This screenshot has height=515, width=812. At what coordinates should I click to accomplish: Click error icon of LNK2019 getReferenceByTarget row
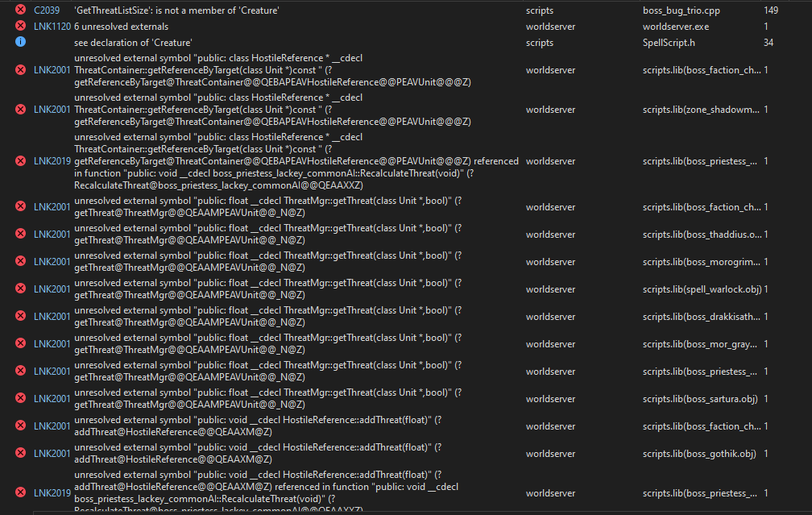[21, 161]
